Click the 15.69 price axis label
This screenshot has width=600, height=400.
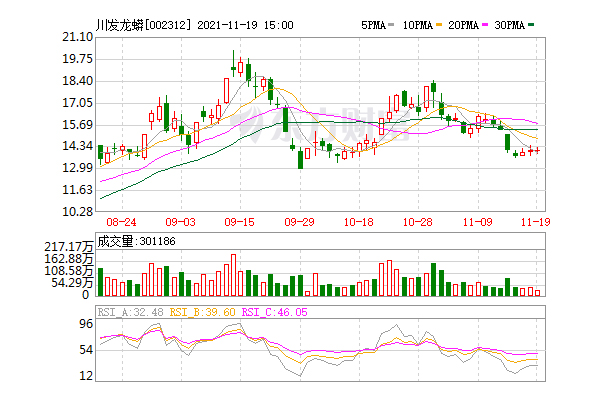point(78,124)
